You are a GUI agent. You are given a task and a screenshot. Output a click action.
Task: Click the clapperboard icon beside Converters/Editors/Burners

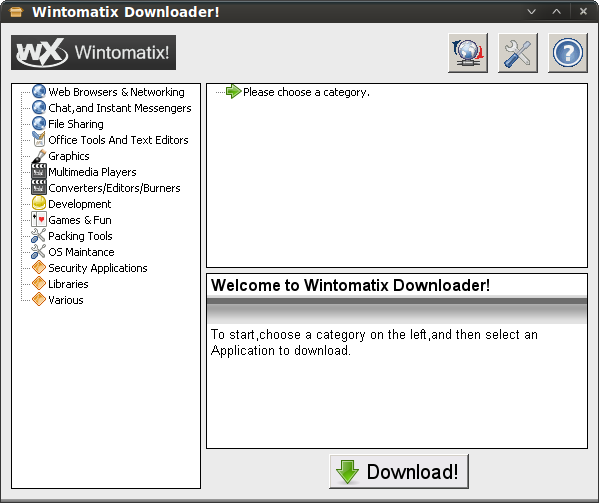pyautogui.click(x=39, y=188)
